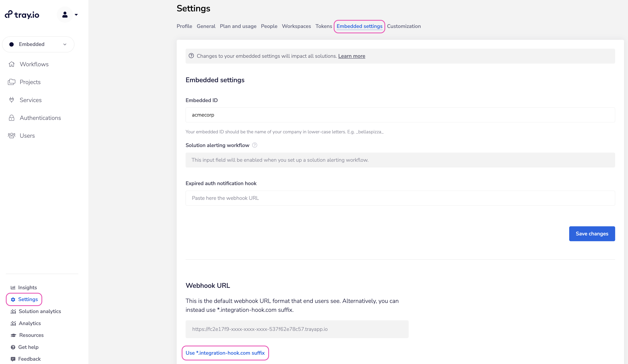Open Solution analytics in sidebar
The width and height of the screenshot is (628, 364).
[40, 311]
